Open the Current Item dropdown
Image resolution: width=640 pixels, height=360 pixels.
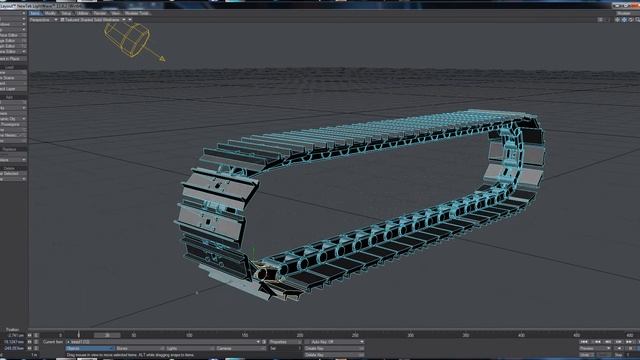click(x=163, y=342)
